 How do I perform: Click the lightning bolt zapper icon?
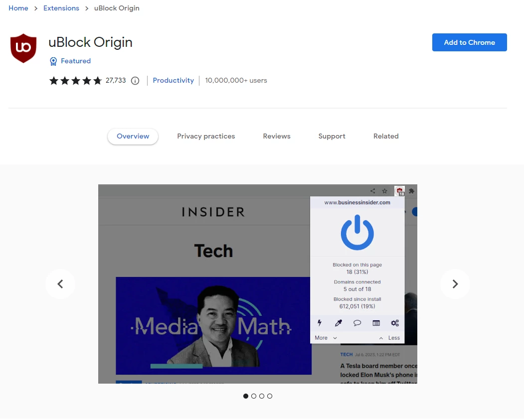[320, 323]
